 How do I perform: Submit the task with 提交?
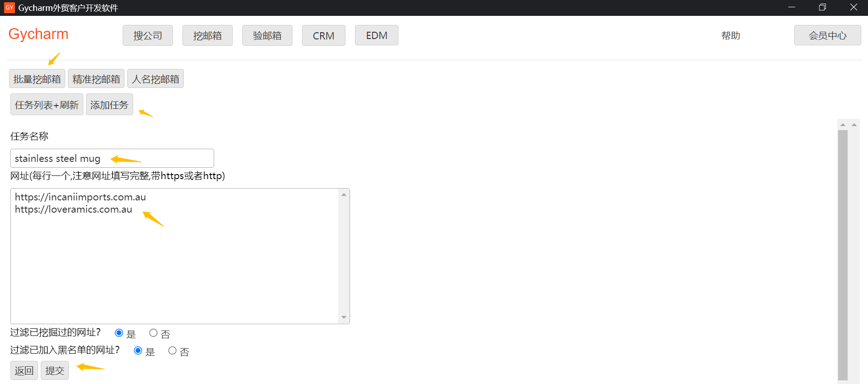pos(55,370)
